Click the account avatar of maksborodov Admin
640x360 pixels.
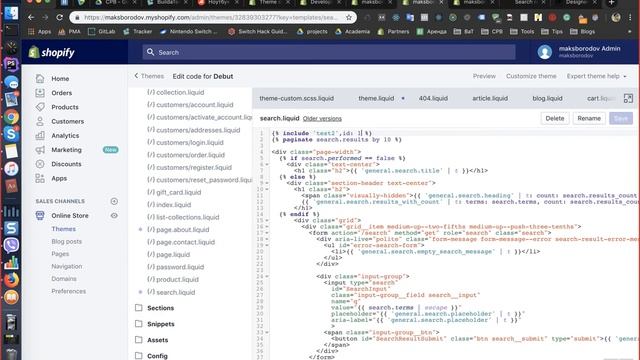pyautogui.click(x=544, y=52)
